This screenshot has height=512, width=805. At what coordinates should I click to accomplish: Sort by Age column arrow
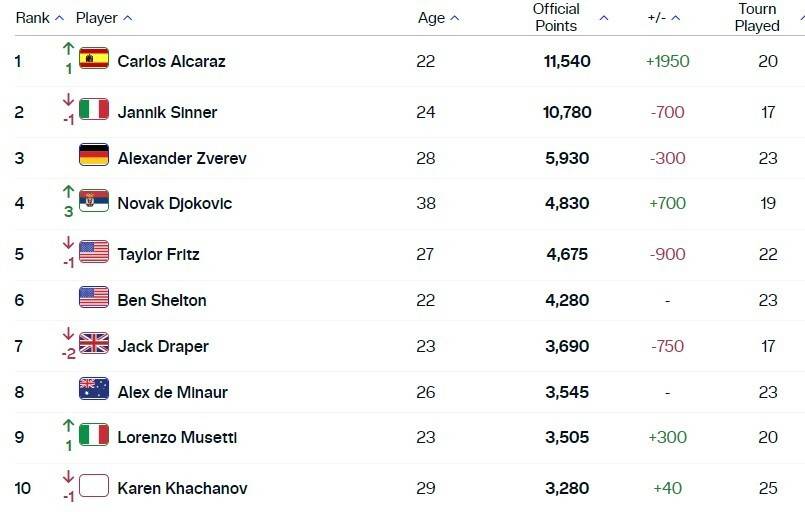pos(455,18)
